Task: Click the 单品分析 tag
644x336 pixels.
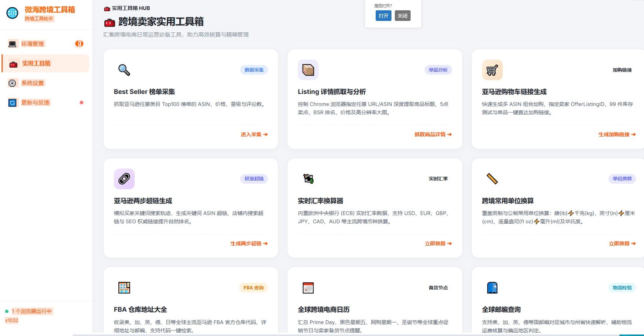Action: point(438,70)
